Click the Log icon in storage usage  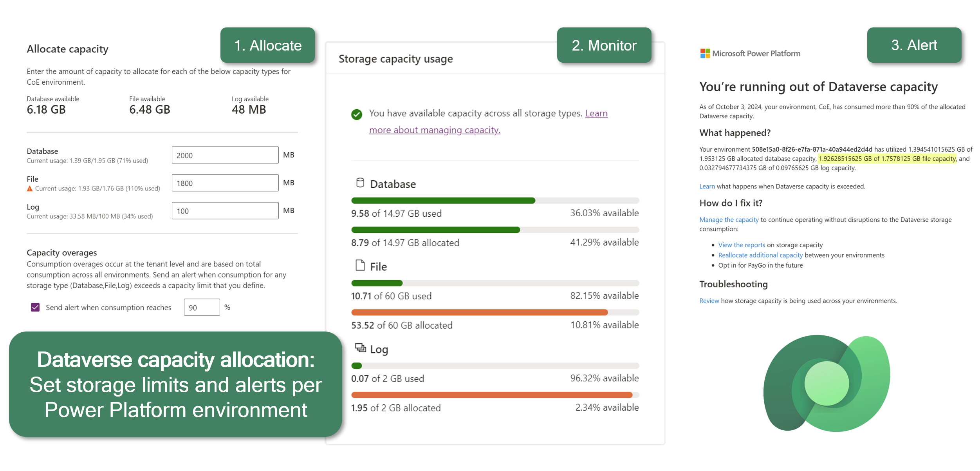pyautogui.click(x=360, y=348)
